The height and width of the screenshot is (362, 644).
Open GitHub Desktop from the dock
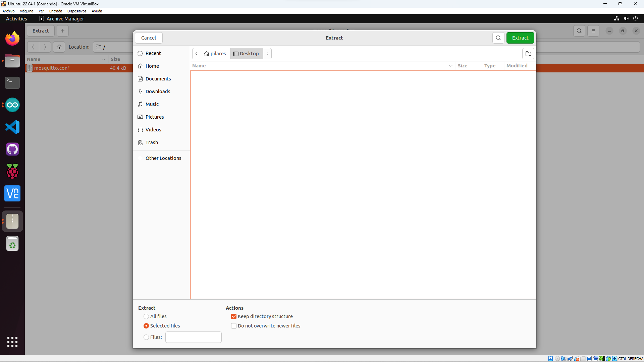(12, 149)
